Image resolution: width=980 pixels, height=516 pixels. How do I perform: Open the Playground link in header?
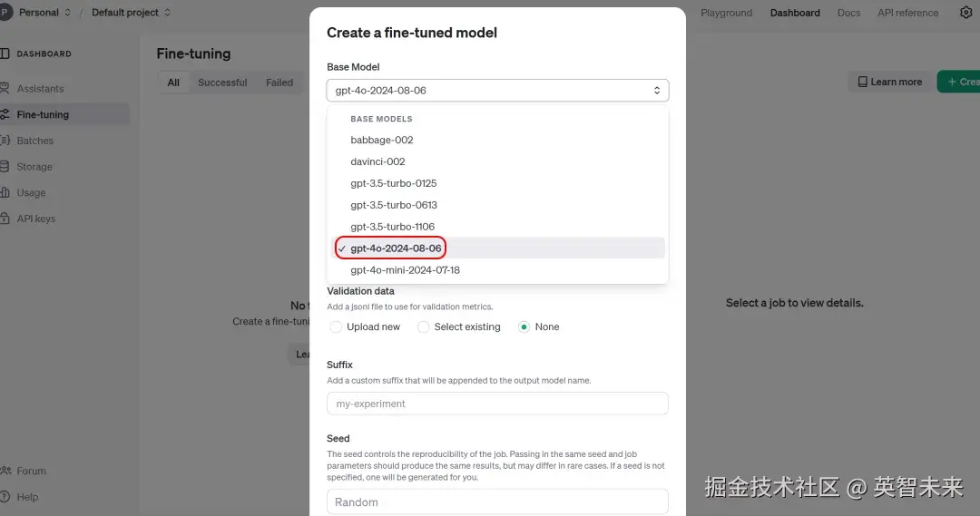tap(726, 13)
